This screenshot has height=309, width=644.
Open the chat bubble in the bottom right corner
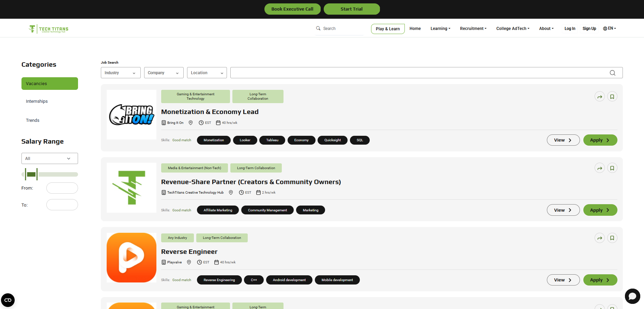[633, 297]
